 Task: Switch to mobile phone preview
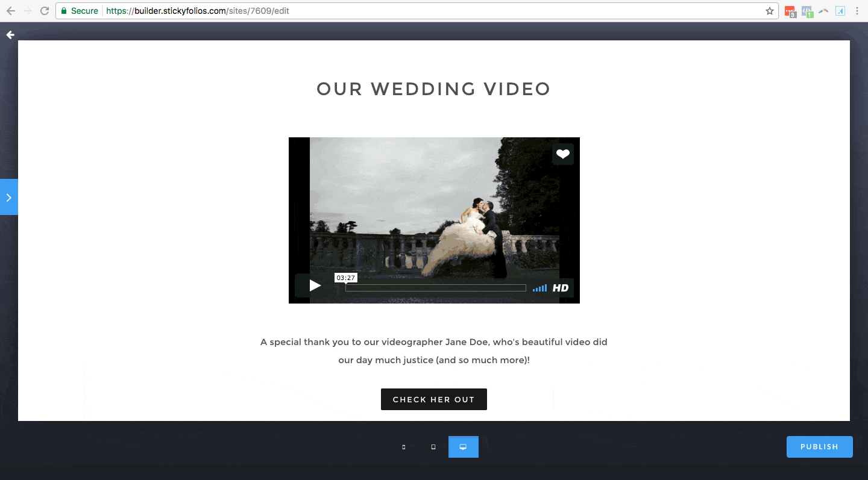tap(403, 447)
